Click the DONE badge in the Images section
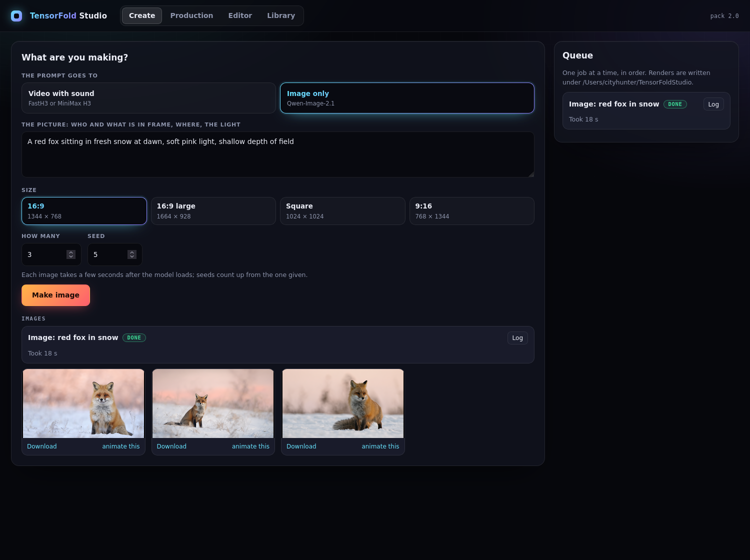750x560 pixels. 134,337
